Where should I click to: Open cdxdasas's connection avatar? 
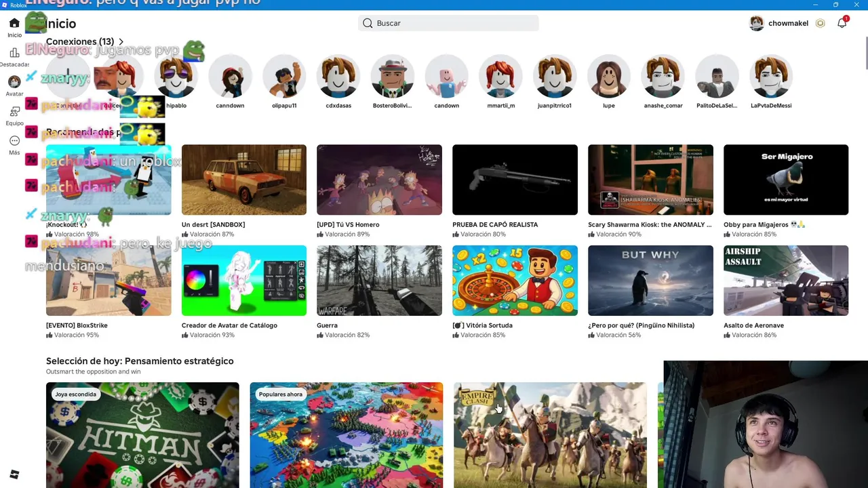coord(338,77)
